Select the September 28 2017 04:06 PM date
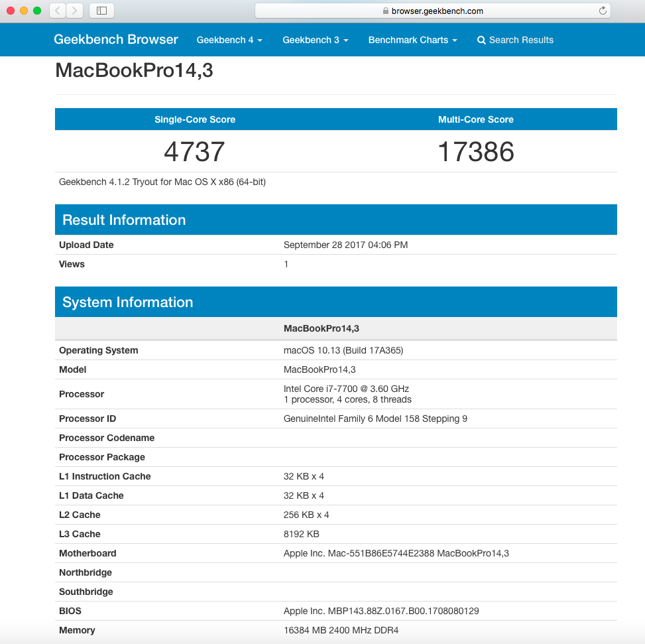 coord(345,245)
